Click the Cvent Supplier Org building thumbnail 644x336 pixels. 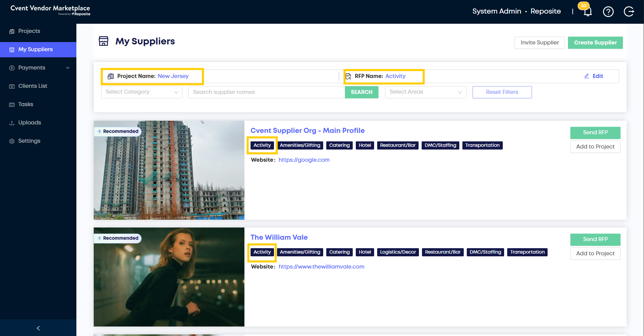(169, 170)
